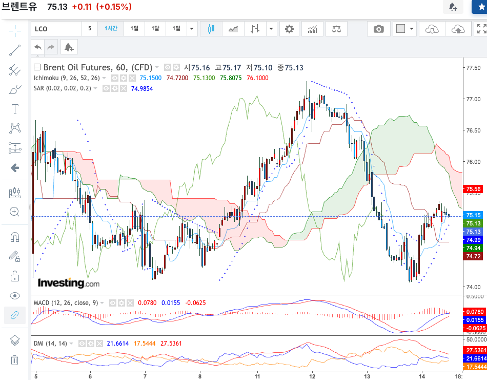Open the single-pane layout square button
Image resolution: width=487 pixels, height=380 pixels.
(400, 29)
